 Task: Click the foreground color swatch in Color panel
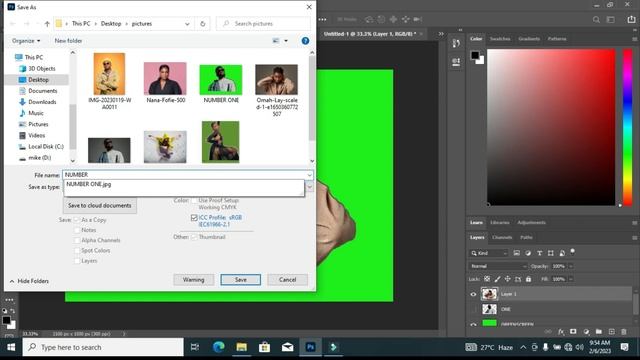[x=475, y=55]
